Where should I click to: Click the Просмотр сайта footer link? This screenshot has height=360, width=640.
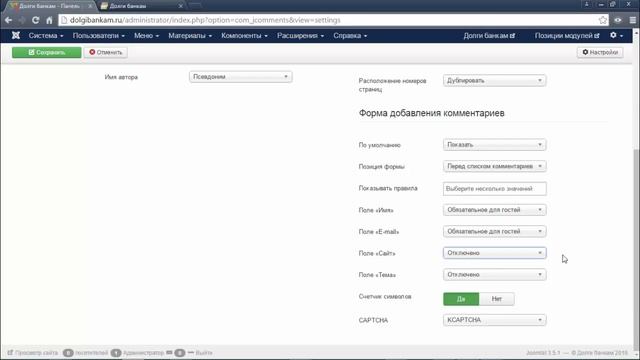click(x=33, y=353)
